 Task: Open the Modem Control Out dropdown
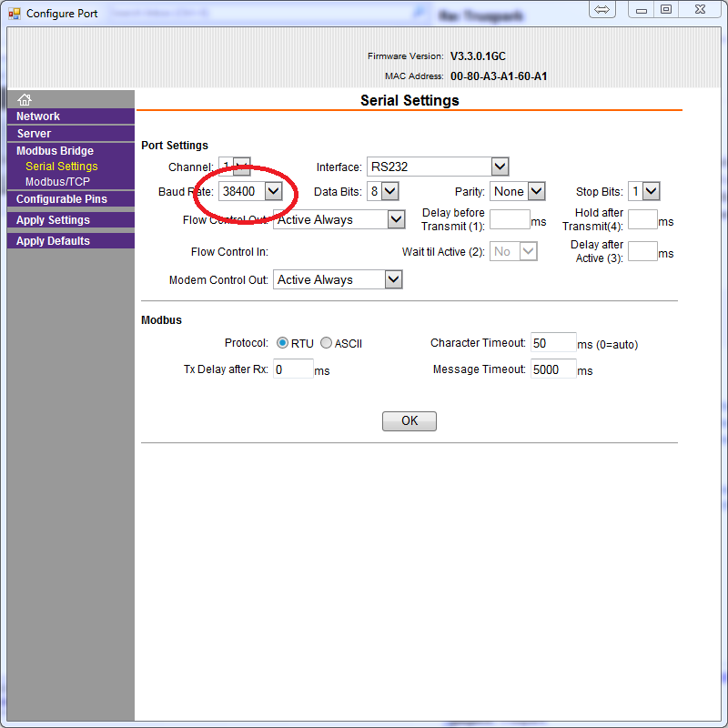pos(392,279)
